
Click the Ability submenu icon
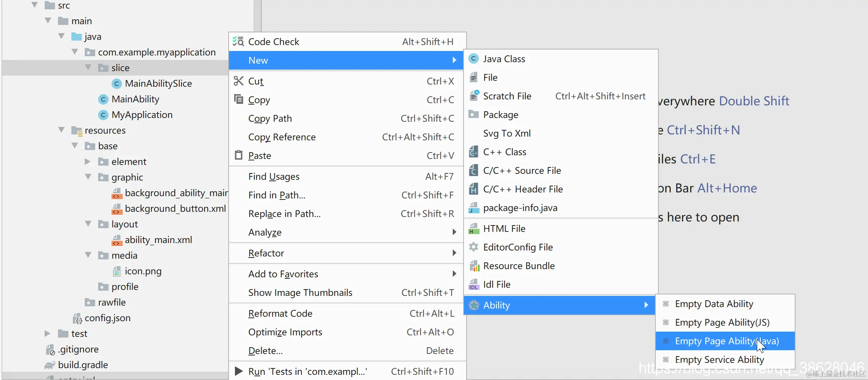tap(474, 305)
